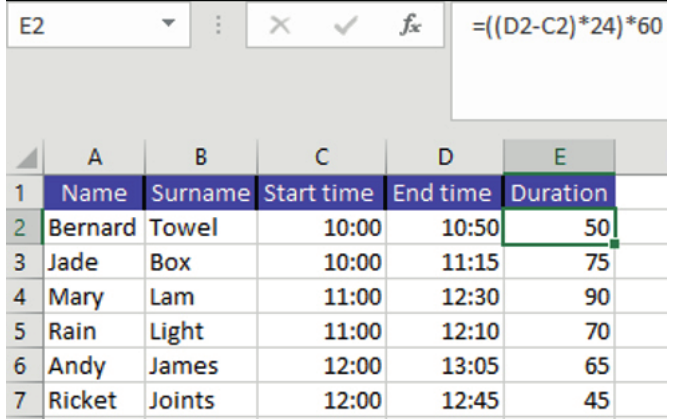Select the cell containing Light
The image size is (678, 419).
click(x=201, y=331)
